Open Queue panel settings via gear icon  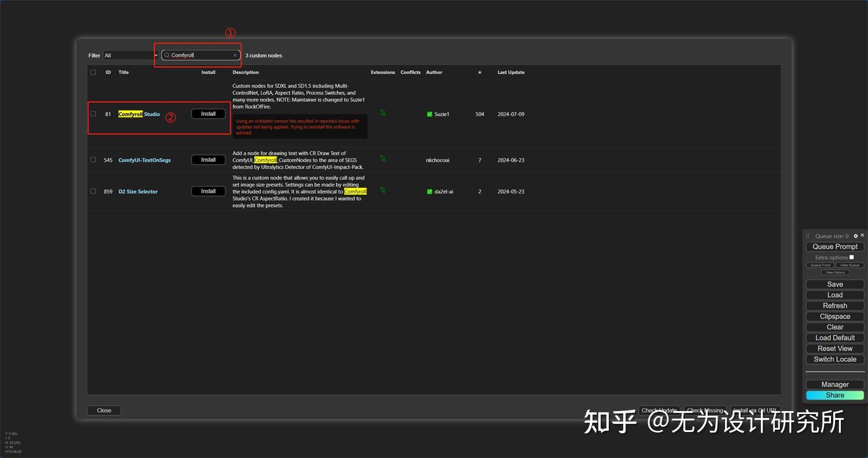point(855,236)
